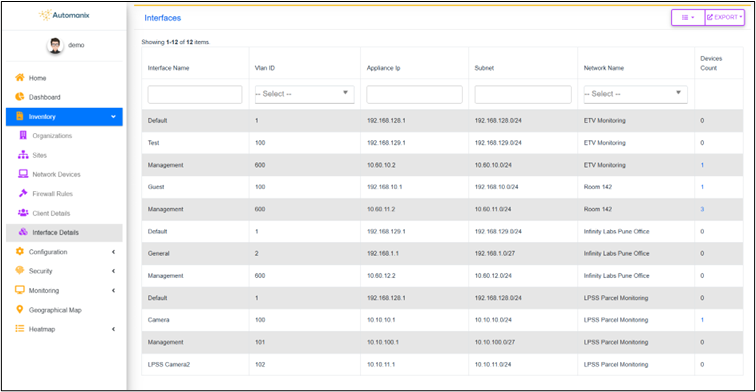Click the Interfaces page title

(x=162, y=18)
